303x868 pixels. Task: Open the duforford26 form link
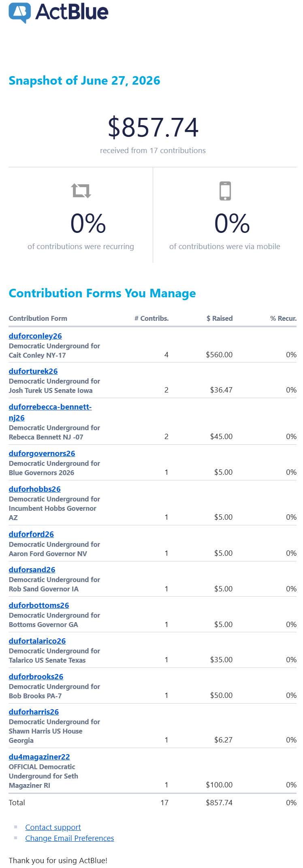pos(31,534)
